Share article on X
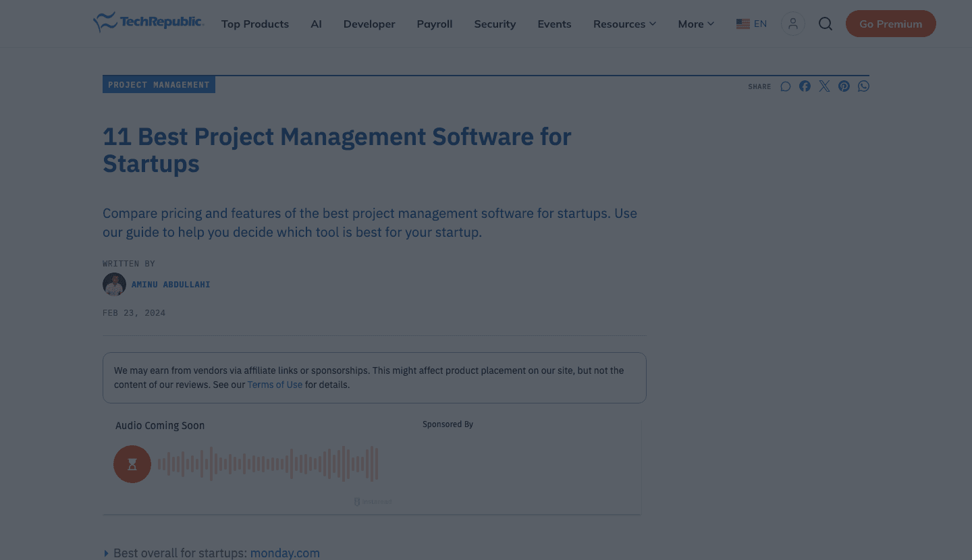Image resolution: width=972 pixels, height=560 pixels. pos(824,86)
